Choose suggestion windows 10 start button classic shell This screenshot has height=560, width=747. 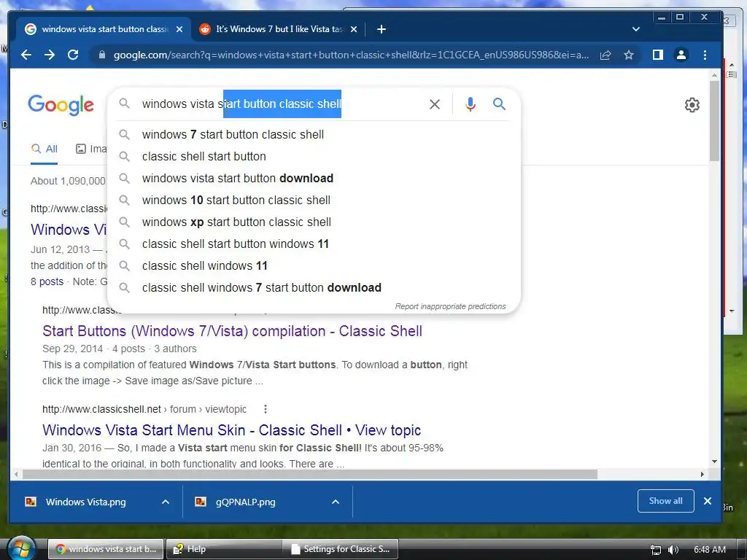click(x=314, y=201)
